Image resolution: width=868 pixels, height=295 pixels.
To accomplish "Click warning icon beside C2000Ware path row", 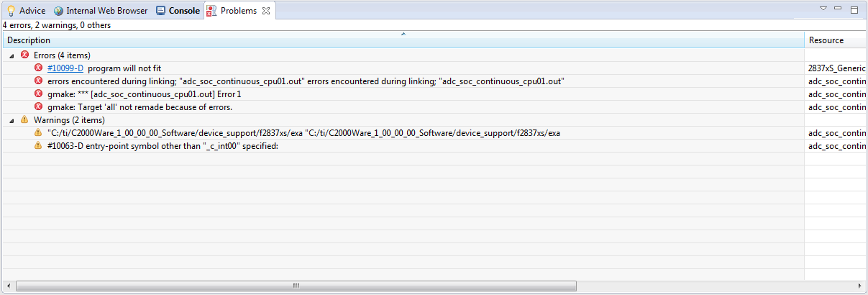I will pos(38,132).
